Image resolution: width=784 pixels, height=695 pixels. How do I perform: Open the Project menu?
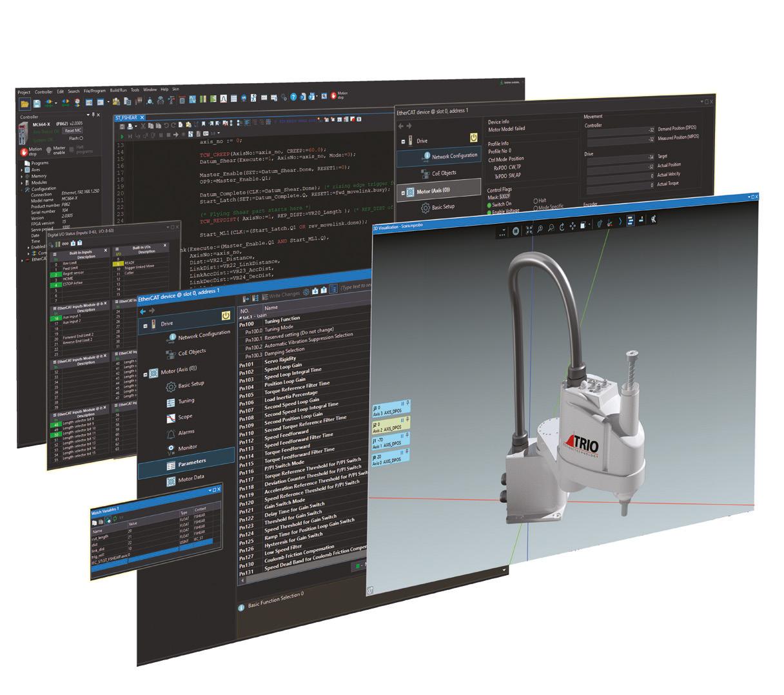click(24, 92)
